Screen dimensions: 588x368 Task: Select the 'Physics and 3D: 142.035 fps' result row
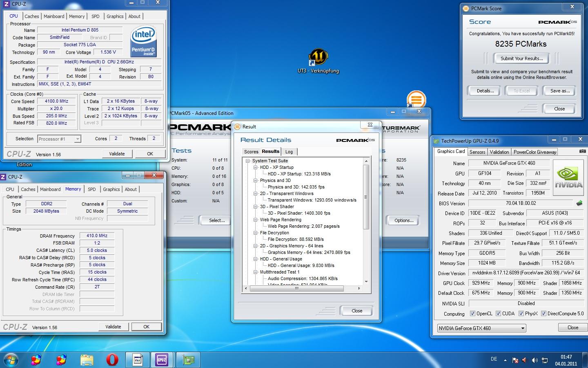[296, 187]
